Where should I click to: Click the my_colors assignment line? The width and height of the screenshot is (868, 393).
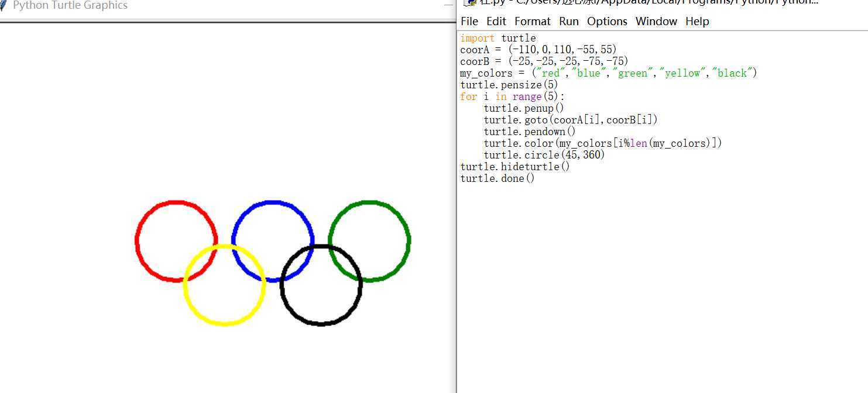pyautogui.click(x=609, y=73)
